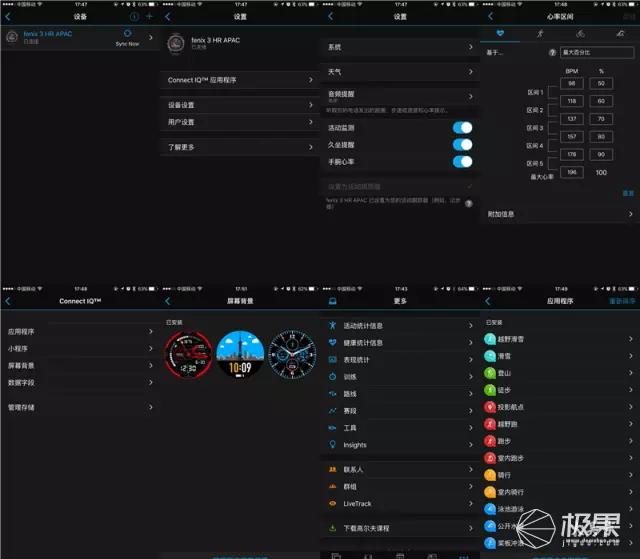The height and width of the screenshot is (559, 640).
Task: Open 管理存储 in Connect IQ menu
Action: click(80, 407)
